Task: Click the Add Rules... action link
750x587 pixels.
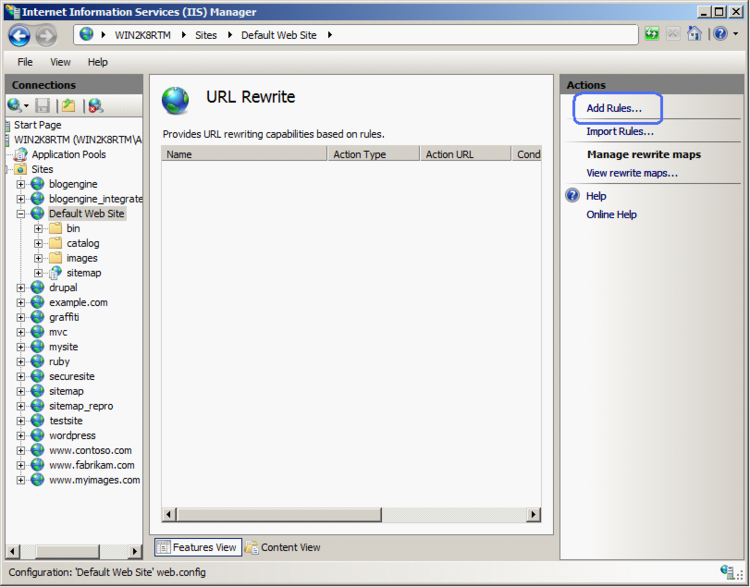Action: tap(614, 108)
